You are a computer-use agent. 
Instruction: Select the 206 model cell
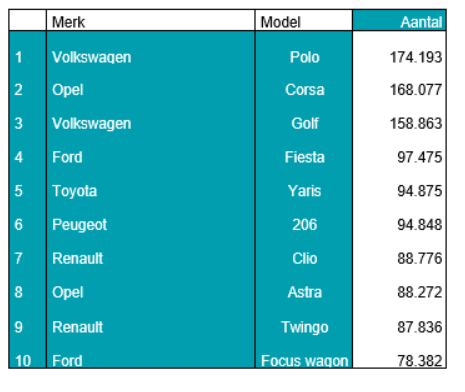coord(304,224)
